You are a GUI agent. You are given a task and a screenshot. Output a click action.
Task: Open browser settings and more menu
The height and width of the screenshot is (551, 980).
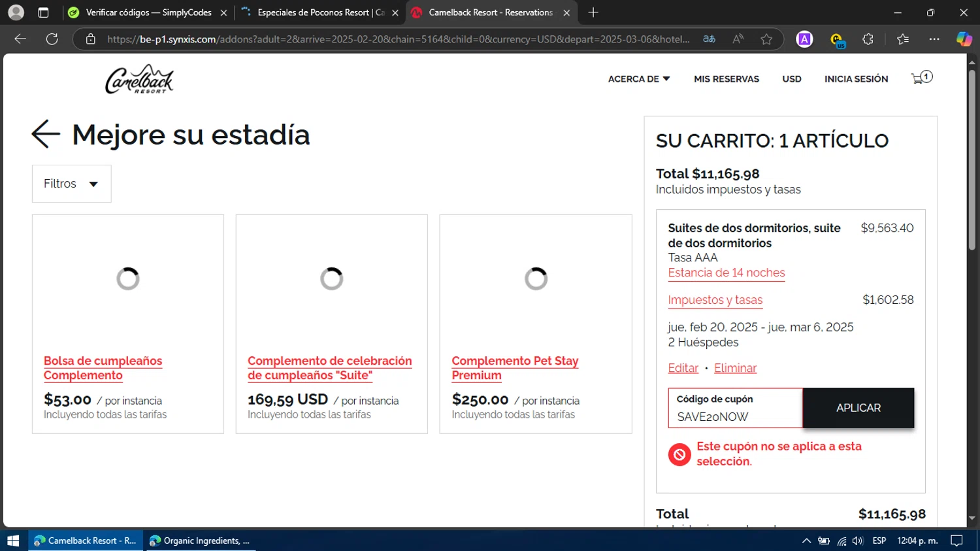tap(934, 39)
